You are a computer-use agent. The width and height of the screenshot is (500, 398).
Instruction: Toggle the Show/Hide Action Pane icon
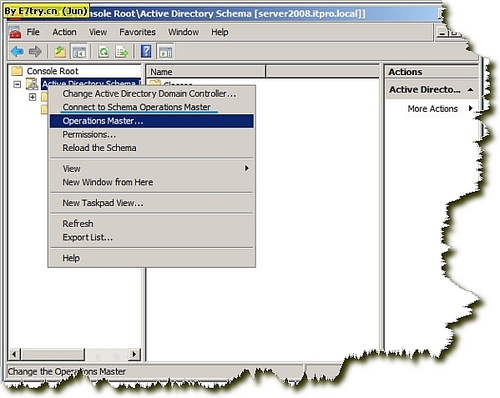point(166,52)
